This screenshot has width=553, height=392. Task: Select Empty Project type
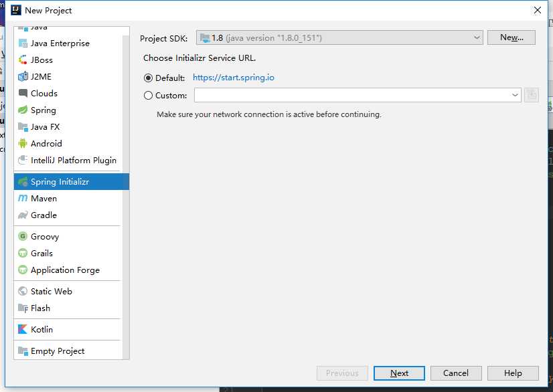68,351
